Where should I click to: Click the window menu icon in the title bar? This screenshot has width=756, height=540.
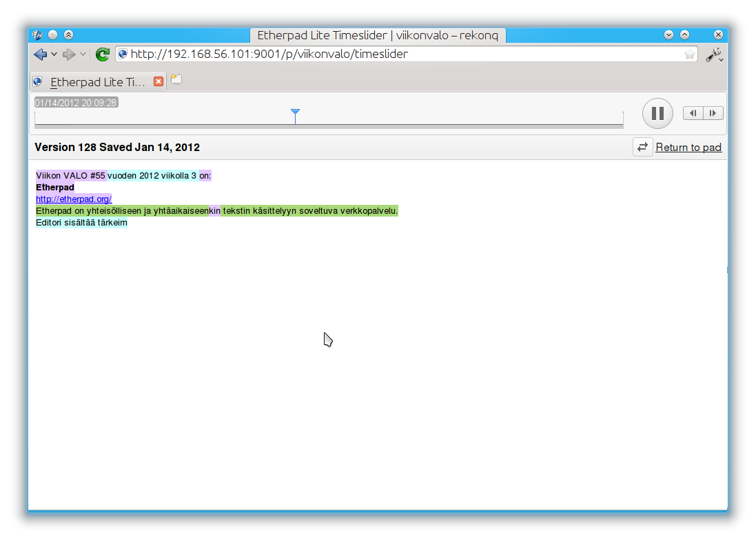coord(38,34)
